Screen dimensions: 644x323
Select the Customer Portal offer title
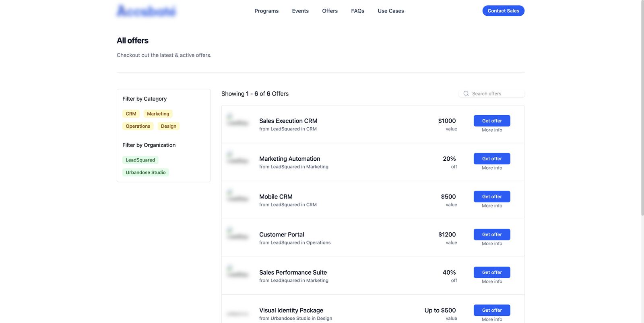click(x=282, y=234)
